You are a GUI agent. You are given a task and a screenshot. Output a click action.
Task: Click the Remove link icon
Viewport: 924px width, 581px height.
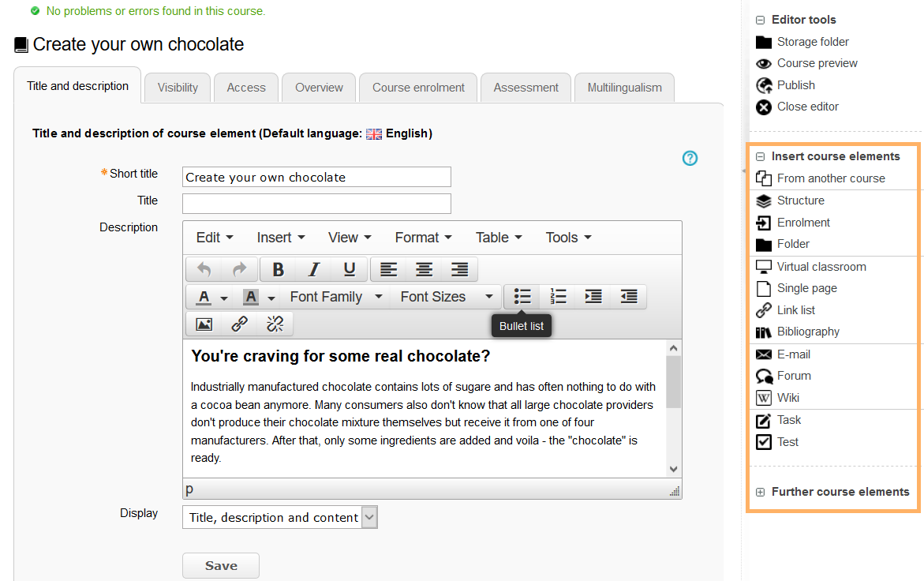[x=275, y=324]
